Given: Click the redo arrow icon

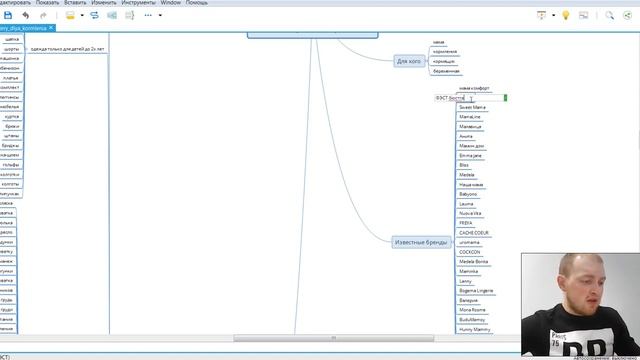Looking at the screenshot, I should 43,16.
